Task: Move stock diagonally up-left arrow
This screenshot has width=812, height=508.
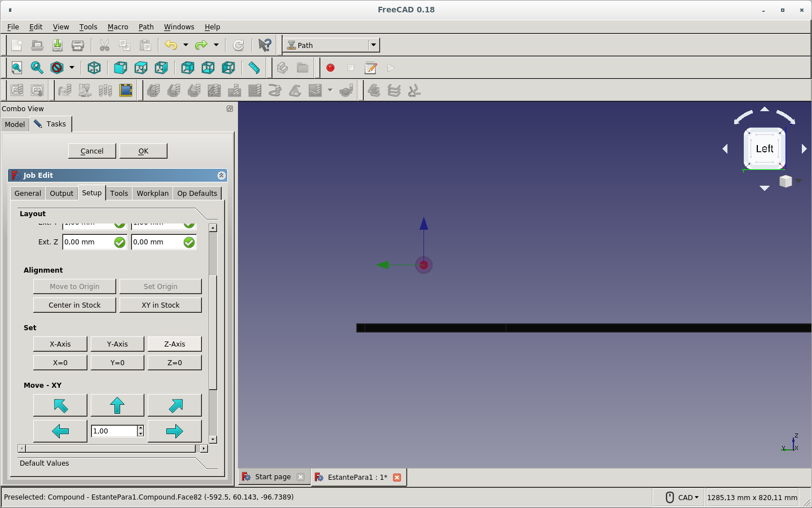Action: [60, 405]
